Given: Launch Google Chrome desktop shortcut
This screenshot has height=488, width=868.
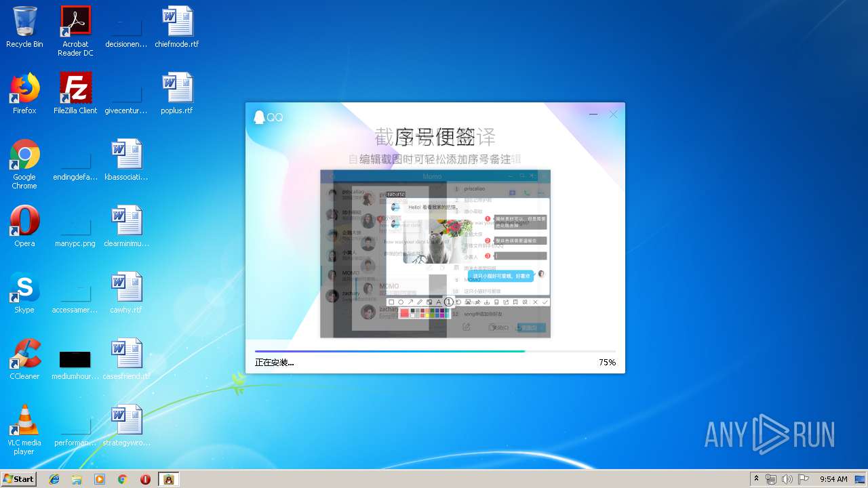Looking at the screenshot, I should pos(24,164).
